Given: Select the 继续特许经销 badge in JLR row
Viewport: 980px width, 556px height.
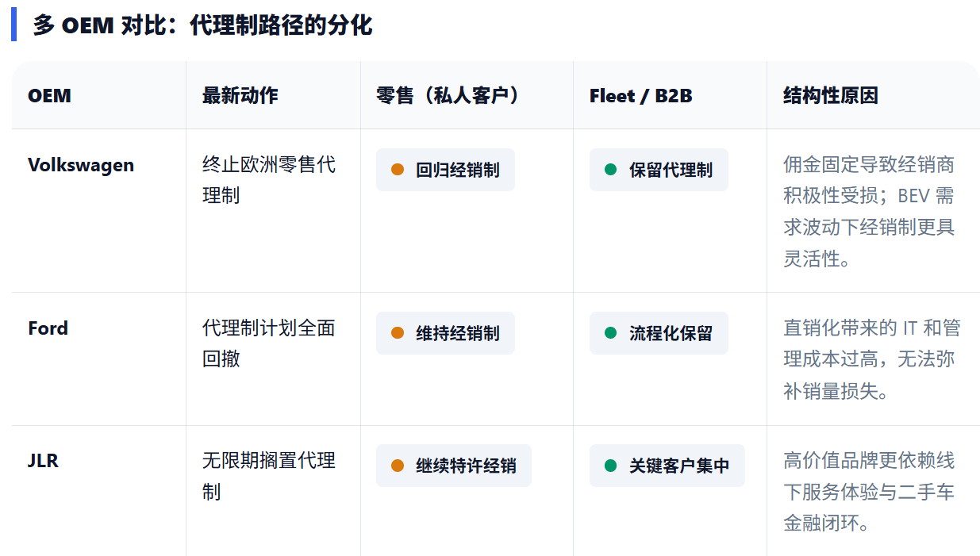Looking at the screenshot, I should coord(453,466).
